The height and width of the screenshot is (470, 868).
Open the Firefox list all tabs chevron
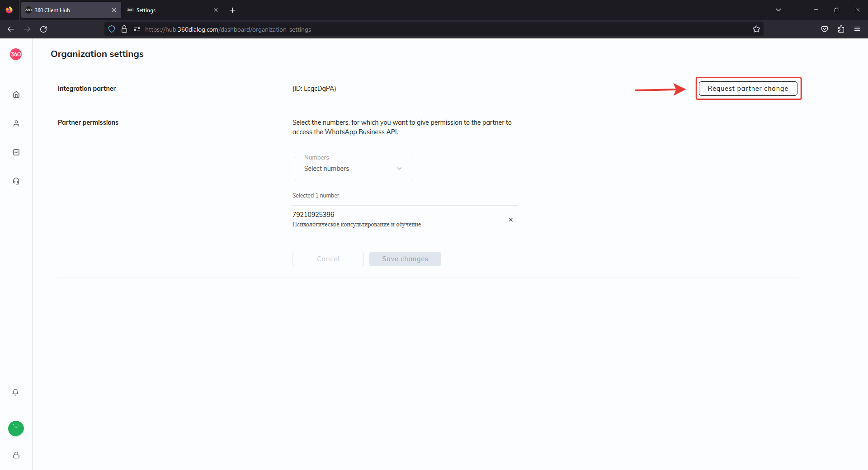(x=778, y=10)
